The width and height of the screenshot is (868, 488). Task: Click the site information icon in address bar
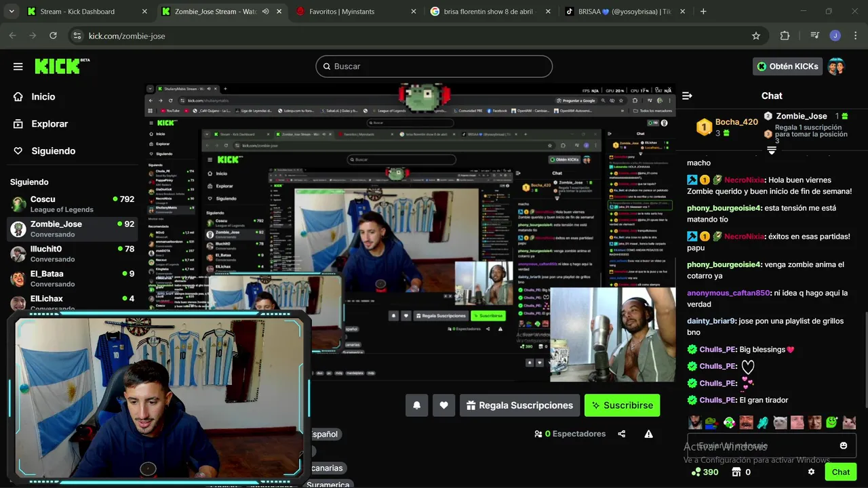(77, 36)
